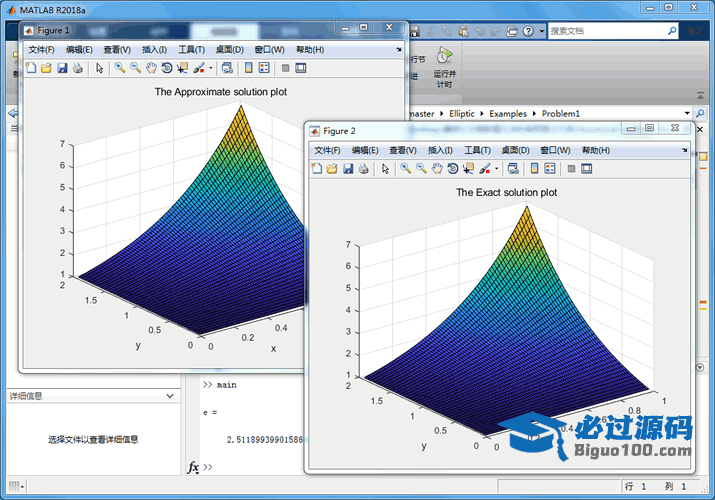Click Show Plot Tools icon in Figure 1
The width and height of the screenshot is (715, 500).
point(301,68)
